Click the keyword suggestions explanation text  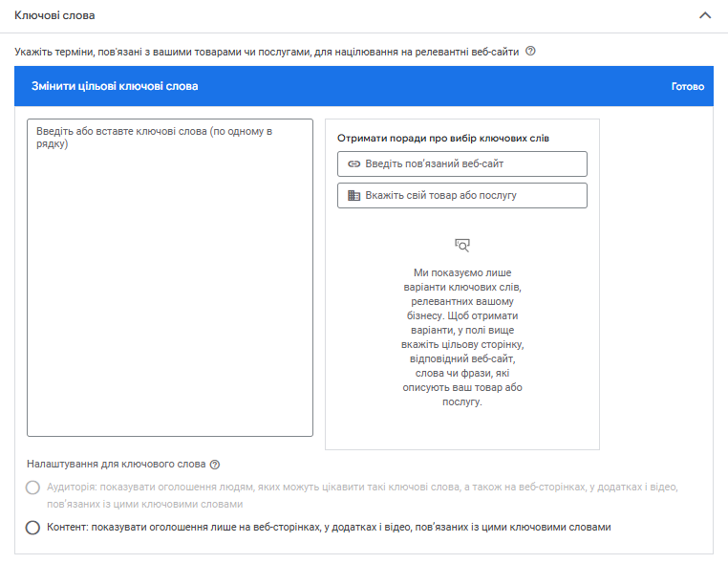point(462,337)
